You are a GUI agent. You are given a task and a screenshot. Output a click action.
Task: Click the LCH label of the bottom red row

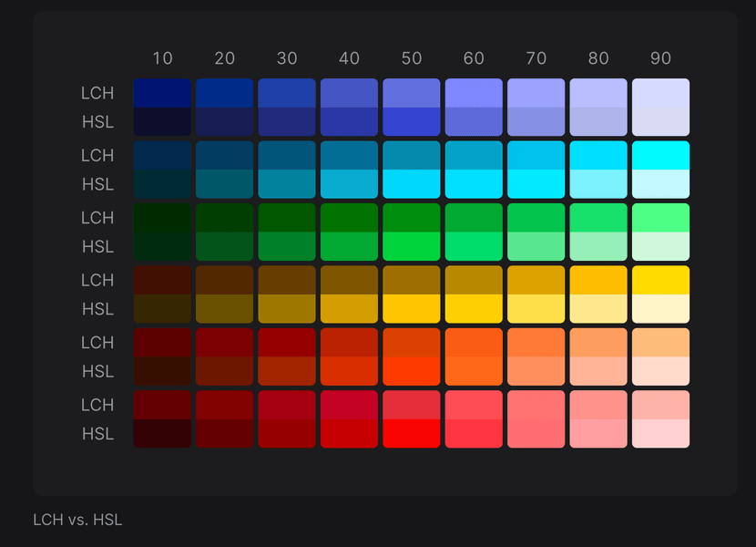[97, 405]
